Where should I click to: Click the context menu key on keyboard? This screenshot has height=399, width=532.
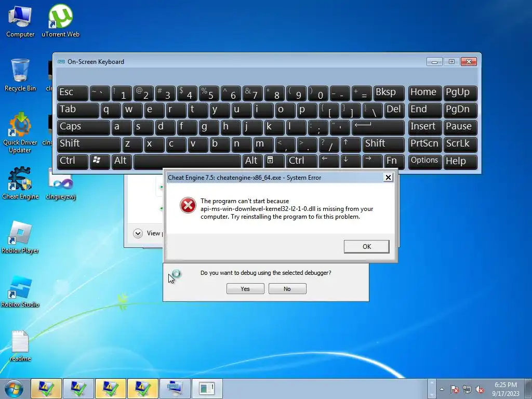click(274, 162)
